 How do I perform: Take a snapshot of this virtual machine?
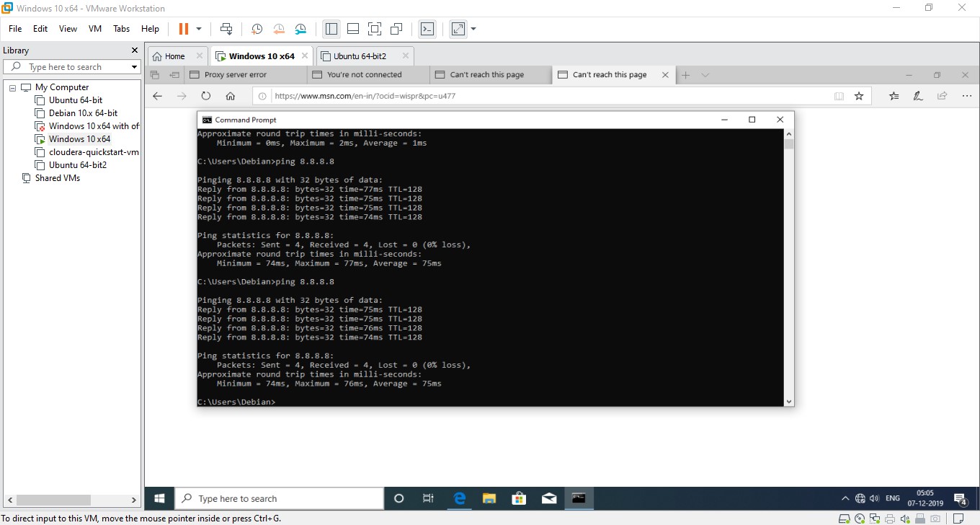point(257,29)
